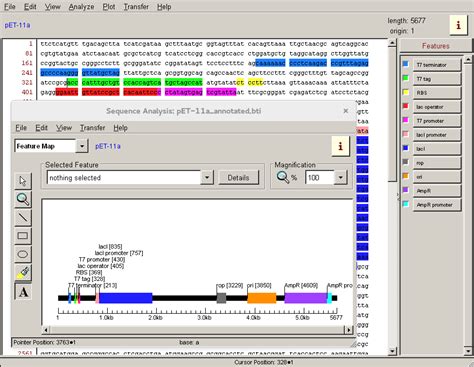Select the arrow pointer tool
Screen dimensions: 474x367
click(23, 181)
